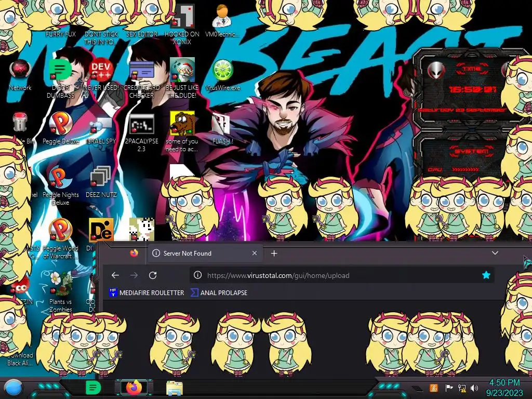Open the pixel dog character desktop icon

click(x=141, y=229)
